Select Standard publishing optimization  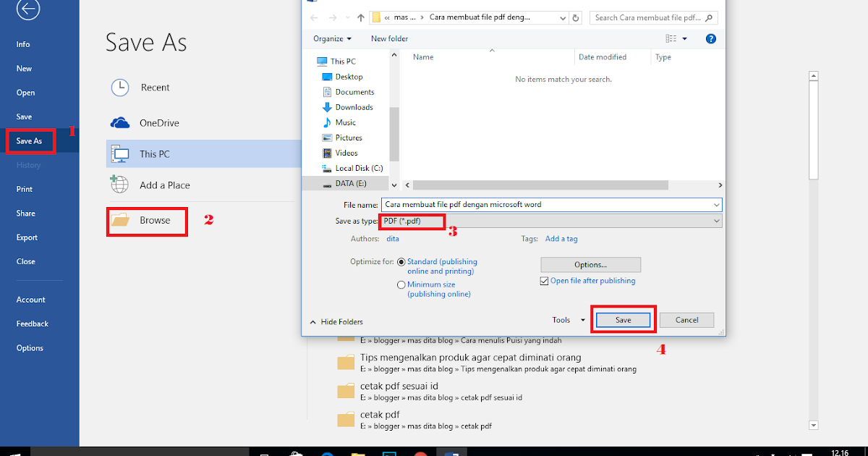401,262
